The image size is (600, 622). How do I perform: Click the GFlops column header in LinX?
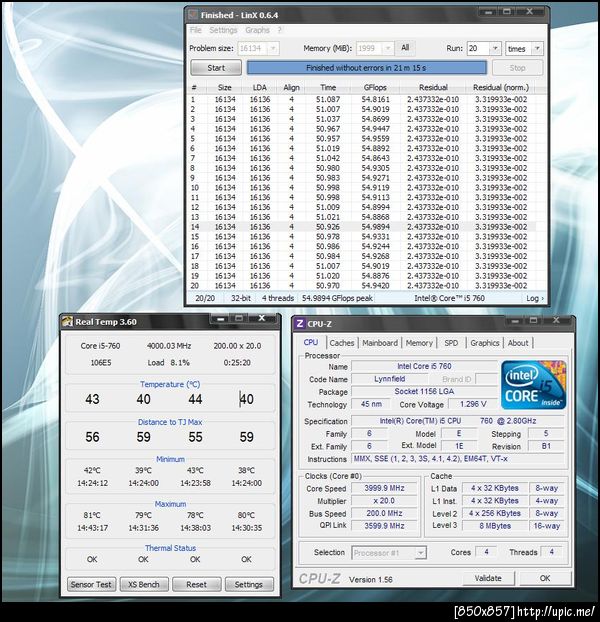point(375,88)
